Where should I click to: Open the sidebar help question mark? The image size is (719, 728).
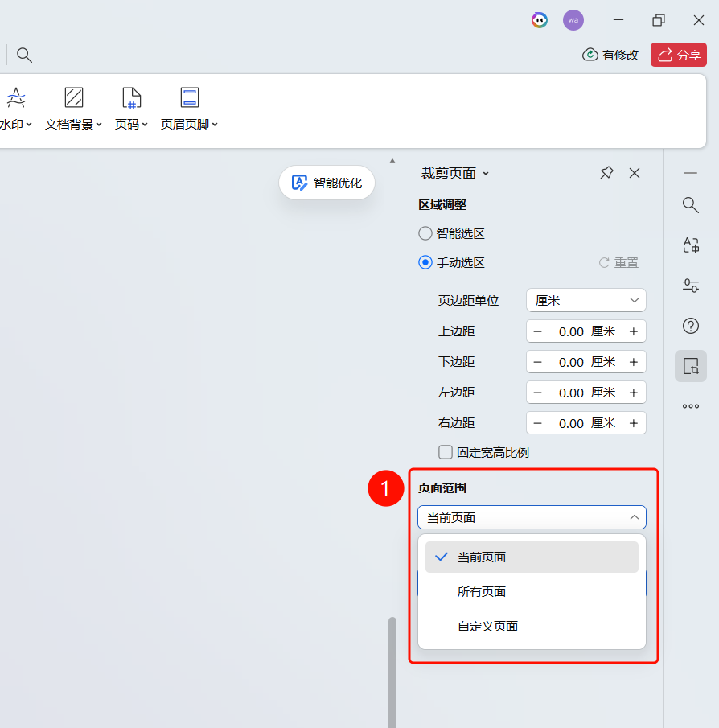[691, 326]
